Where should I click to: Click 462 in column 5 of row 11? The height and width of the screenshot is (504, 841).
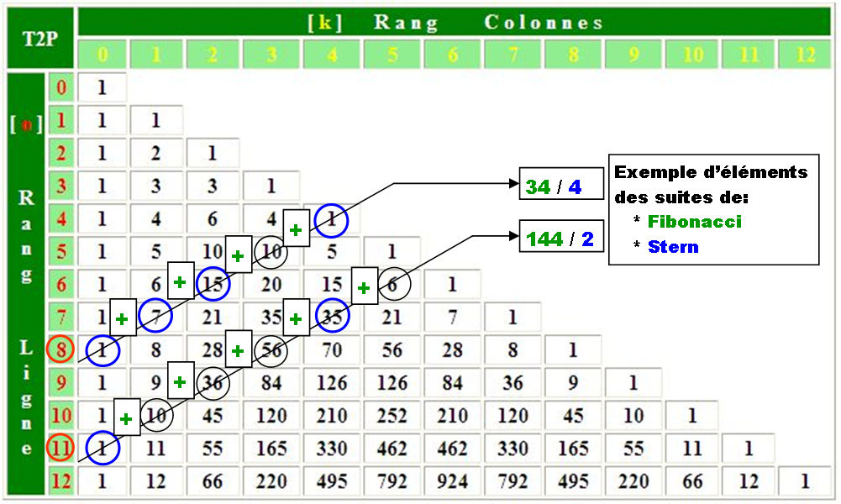click(x=392, y=448)
